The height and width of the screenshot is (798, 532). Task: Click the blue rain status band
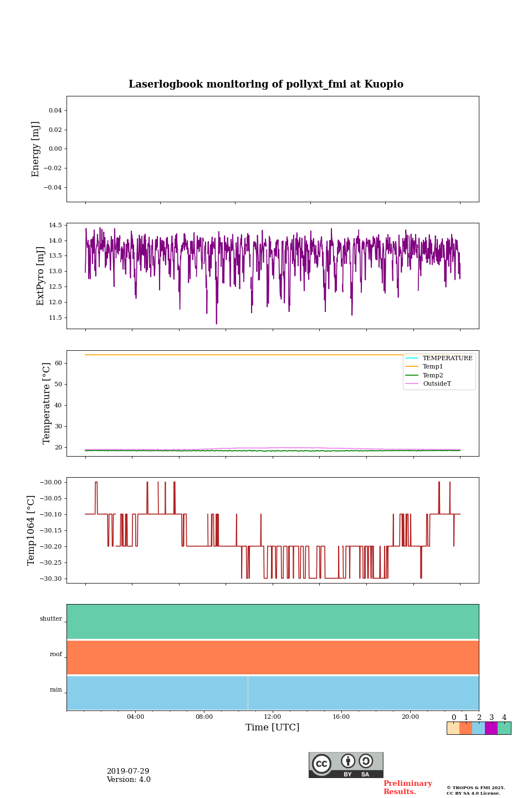[273, 693]
